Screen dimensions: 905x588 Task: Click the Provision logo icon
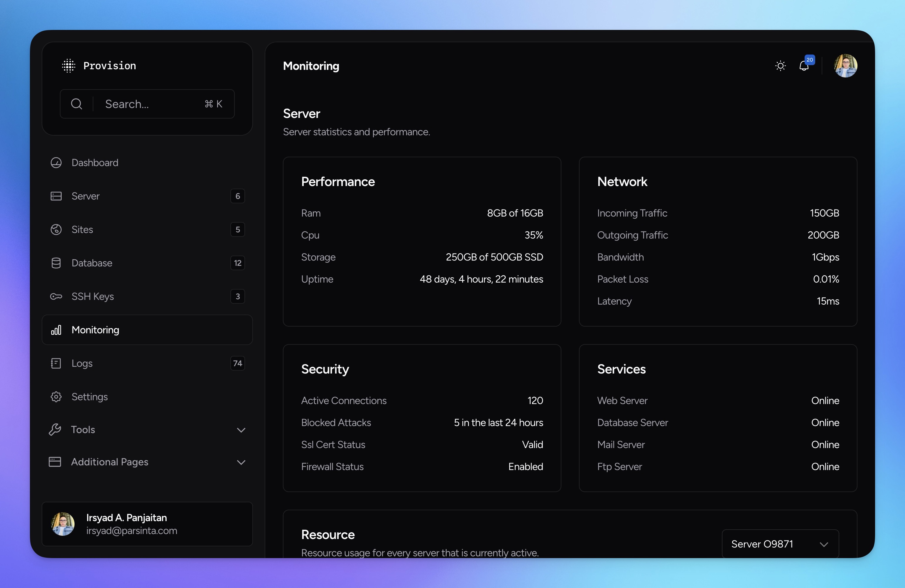(68, 66)
